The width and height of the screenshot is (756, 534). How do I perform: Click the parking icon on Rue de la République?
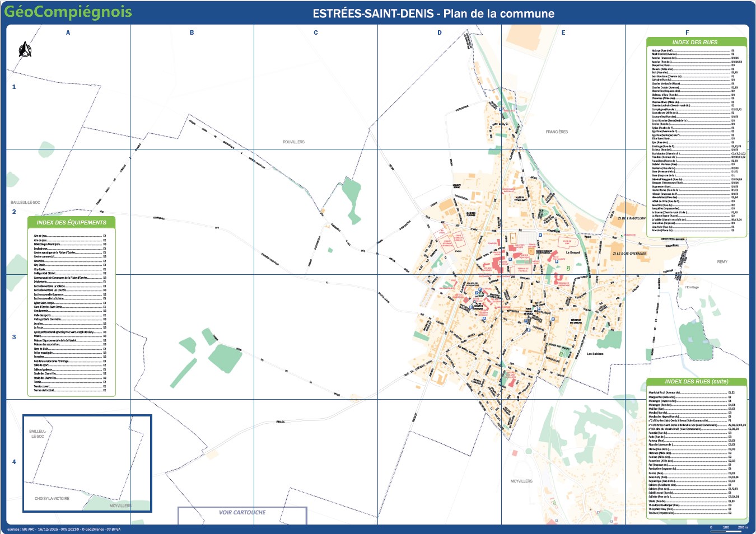[526, 320]
